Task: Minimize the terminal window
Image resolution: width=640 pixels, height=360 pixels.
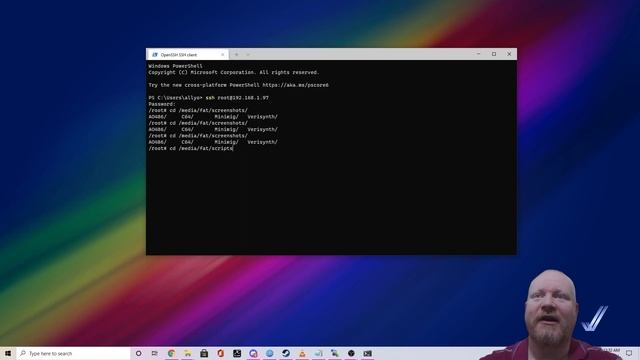Action: coord(478,54)
